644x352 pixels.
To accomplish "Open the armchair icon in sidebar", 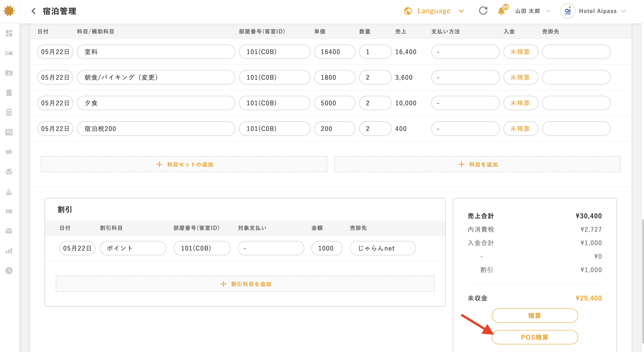I will click(x=9, y=172).
